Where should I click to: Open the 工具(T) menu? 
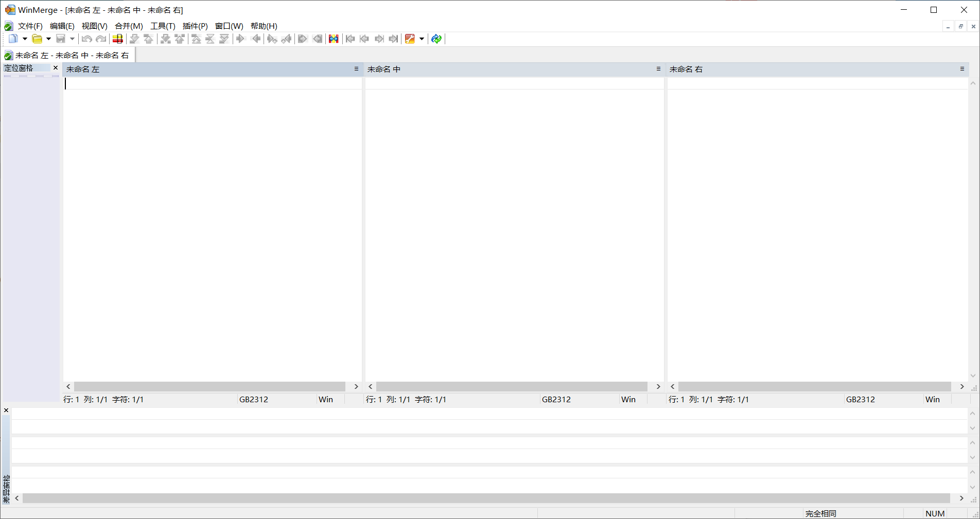point(163,26)
